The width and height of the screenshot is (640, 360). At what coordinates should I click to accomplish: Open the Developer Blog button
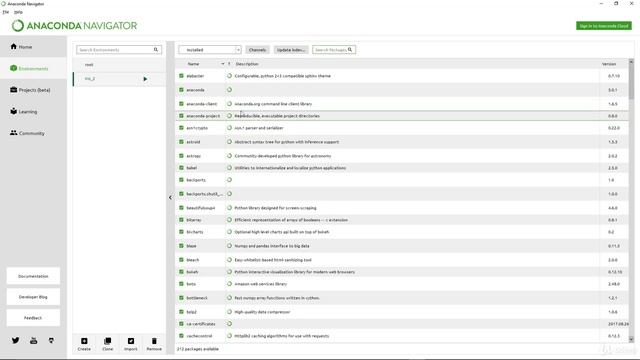pyautogui.click(x=33, y=297)
